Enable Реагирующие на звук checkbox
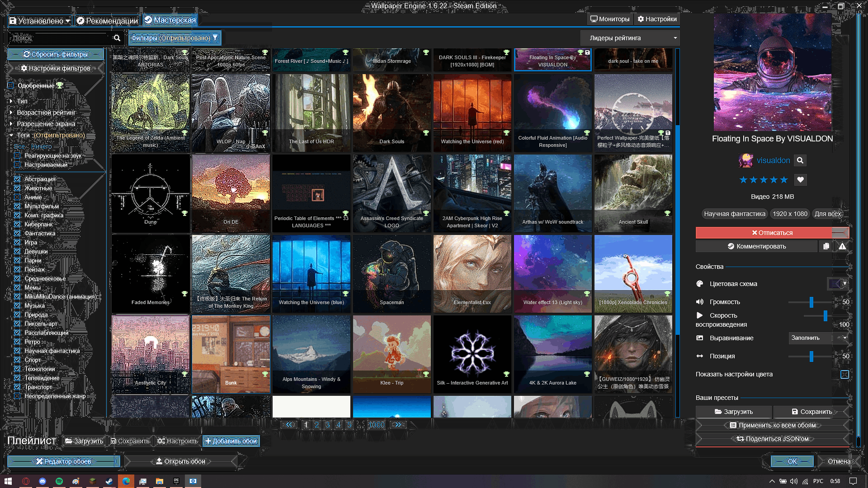Image resolution: width=868 pixels, height=488 pixels. [x=17, y=155]
